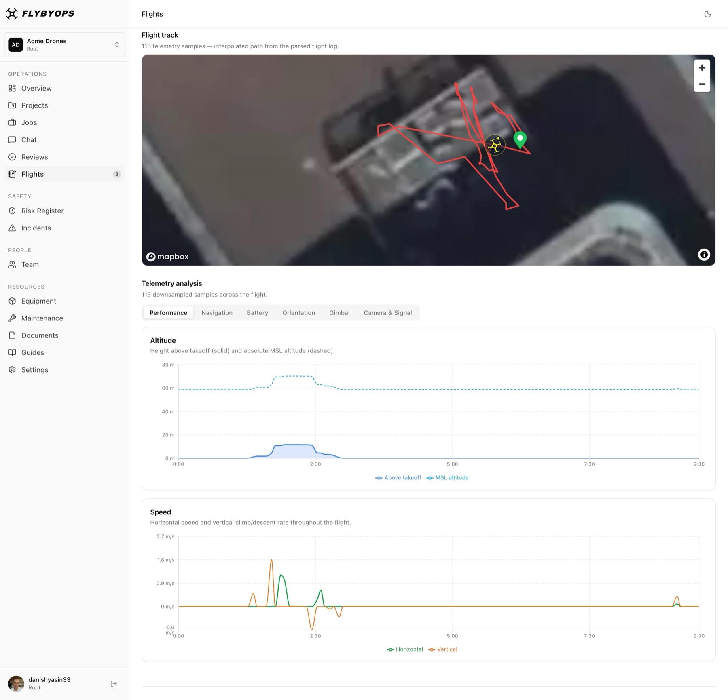Go to Projects page
Image resolution: width=728 pixels, height=700 pixels.
click(64, 105)
